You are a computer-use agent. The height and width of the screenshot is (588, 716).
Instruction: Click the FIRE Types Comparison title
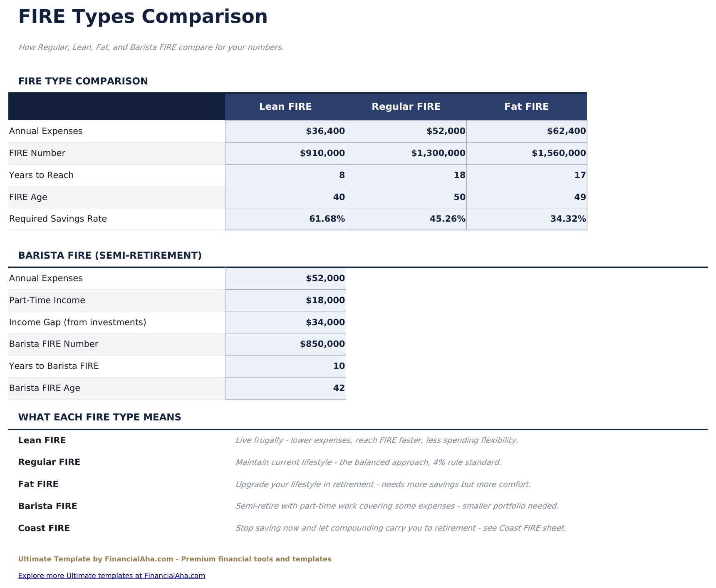click(x=143, y=17)
